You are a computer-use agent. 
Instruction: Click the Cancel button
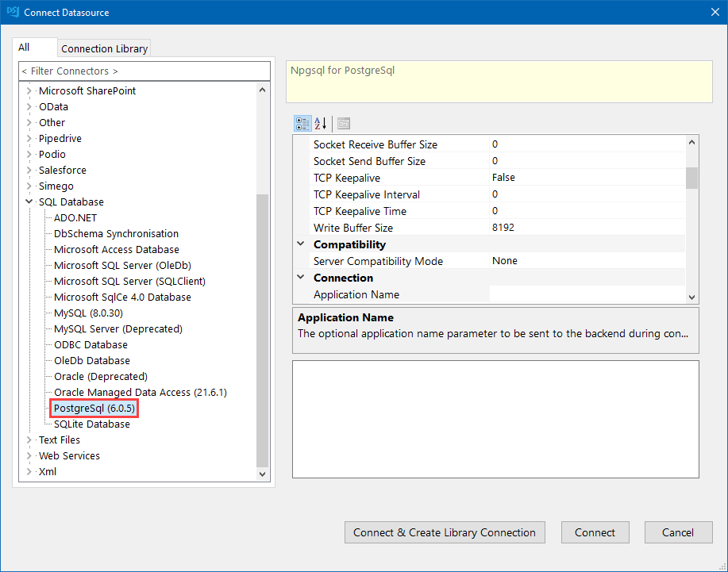point(678,532)
